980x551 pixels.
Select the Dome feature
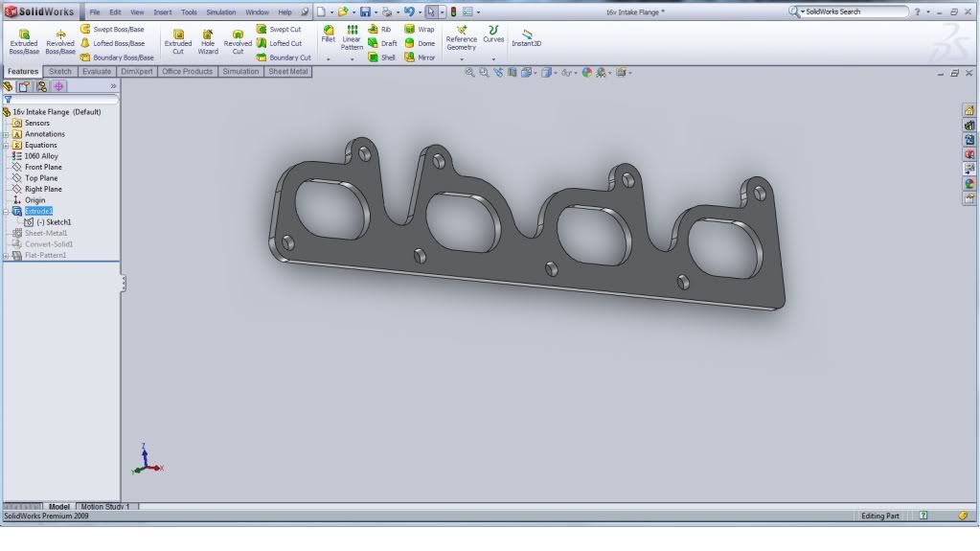pos(420,43)
